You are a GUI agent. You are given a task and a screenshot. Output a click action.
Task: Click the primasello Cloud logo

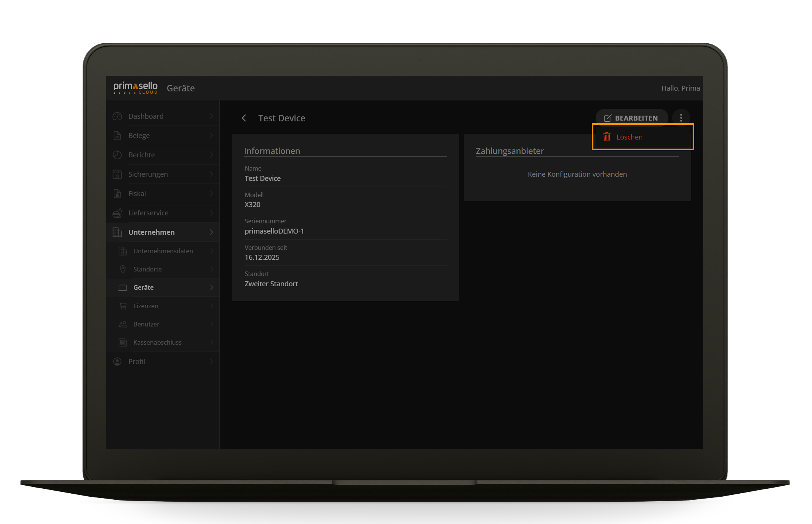pyautogui.click(x=135, y=88)
